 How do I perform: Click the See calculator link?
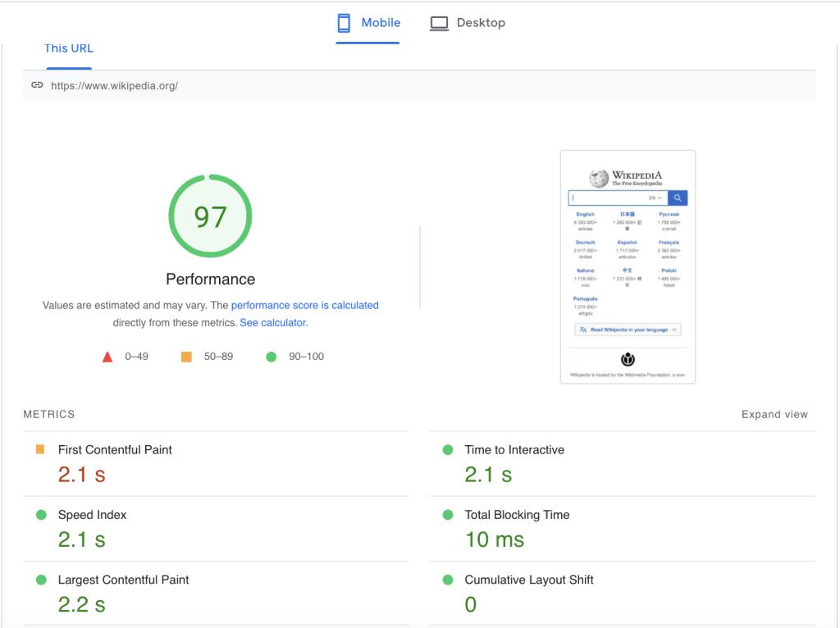point(272,322)
